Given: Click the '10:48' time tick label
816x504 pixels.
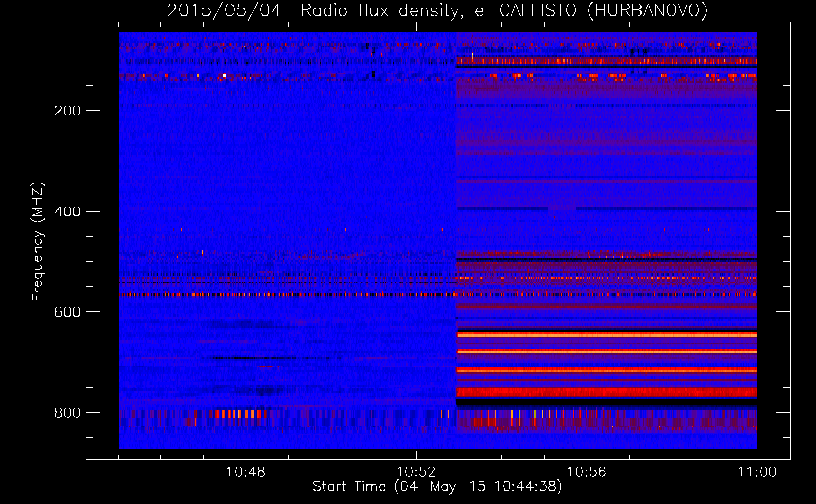Looking at the screenshot, I should (246, 472).
